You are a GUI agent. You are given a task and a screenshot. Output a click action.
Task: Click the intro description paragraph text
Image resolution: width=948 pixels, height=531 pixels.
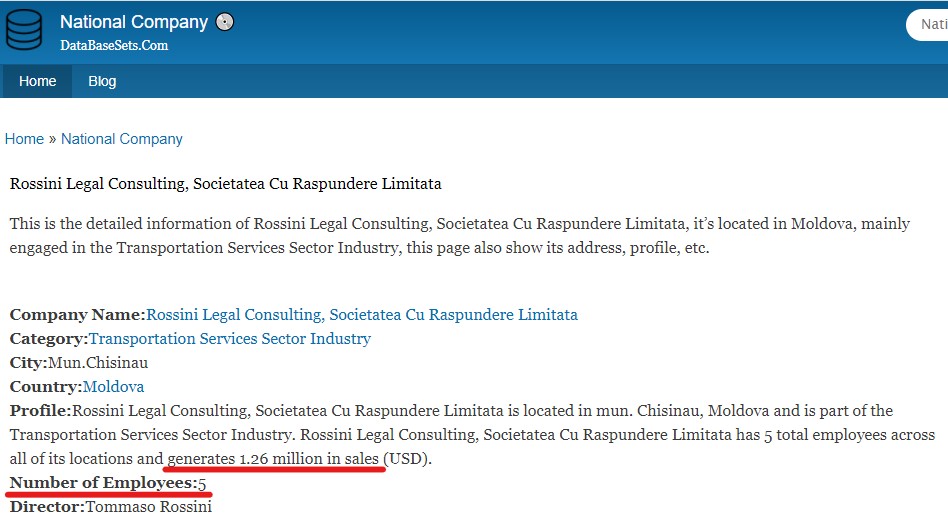[459, 236]
